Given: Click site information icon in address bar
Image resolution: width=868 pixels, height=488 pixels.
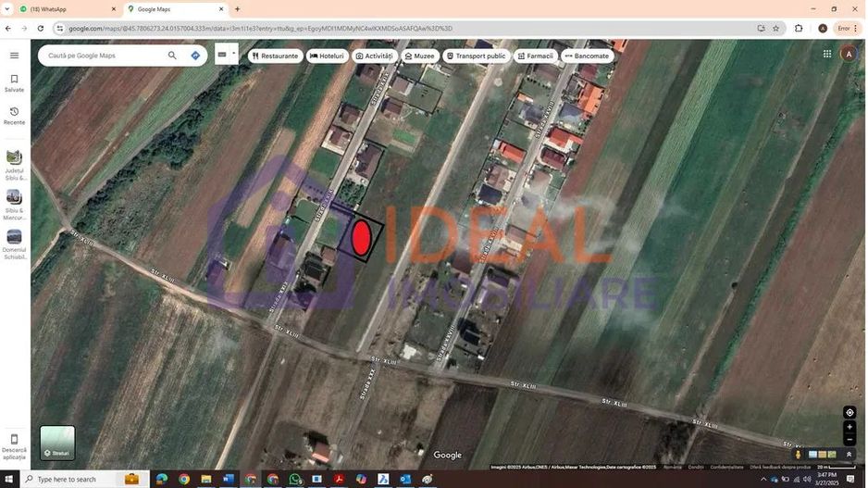Looking at the screenshot, I should pos(60,29).
